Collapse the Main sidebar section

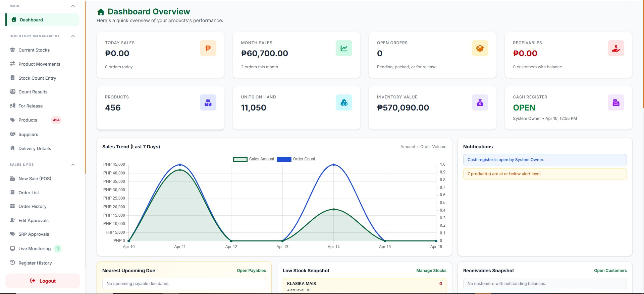(x=73, y=6)
